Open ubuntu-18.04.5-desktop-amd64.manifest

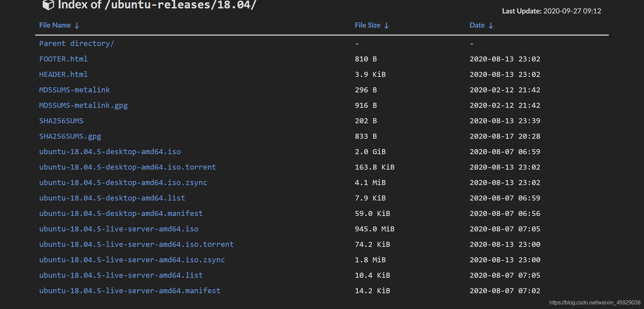(121, 214)
